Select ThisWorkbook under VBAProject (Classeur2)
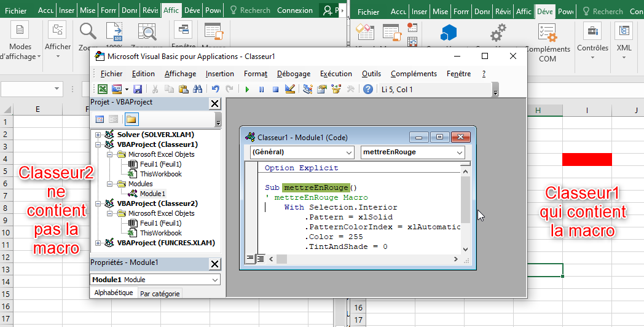 tap(160, 233)
